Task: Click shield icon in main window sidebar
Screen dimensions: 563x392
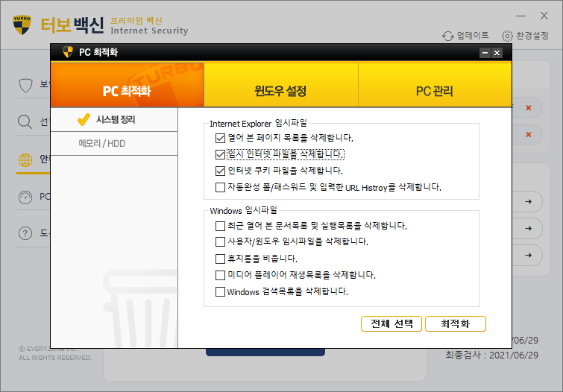Action: (x=25, y=85)
